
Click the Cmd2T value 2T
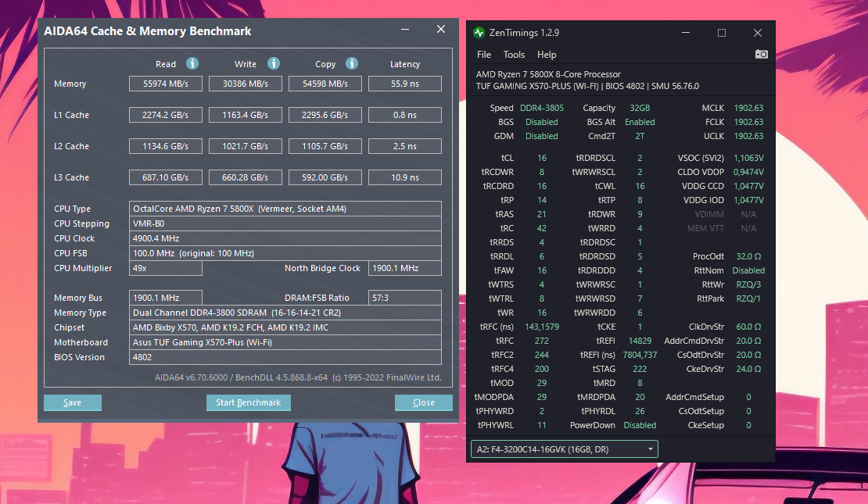tap(640, 136)
